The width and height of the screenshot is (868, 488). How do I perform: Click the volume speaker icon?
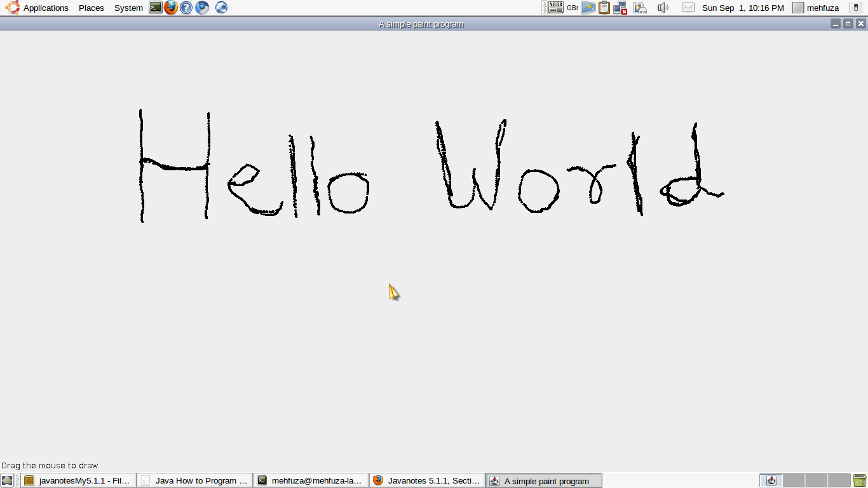(663, 8)
